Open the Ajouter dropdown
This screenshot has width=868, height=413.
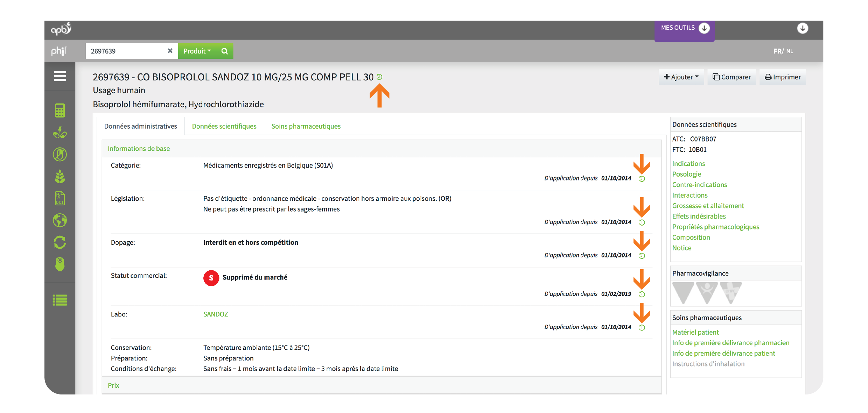681,77
